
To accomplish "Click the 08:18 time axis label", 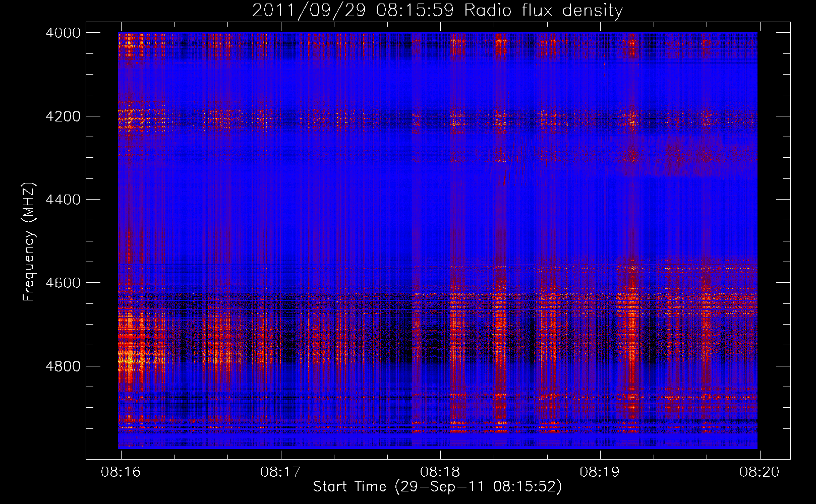I will point(440,472).
